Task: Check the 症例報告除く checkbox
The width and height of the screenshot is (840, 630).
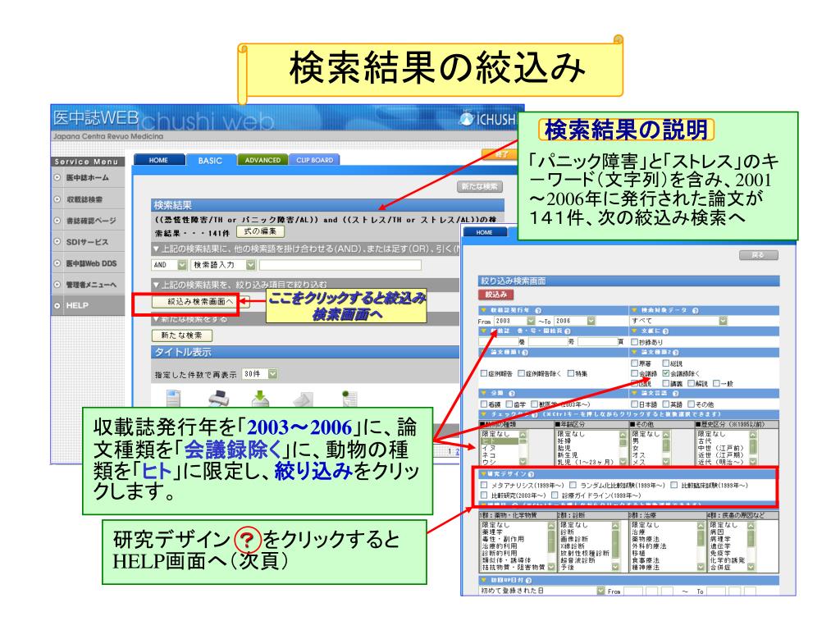Action: tap(521, 373)
